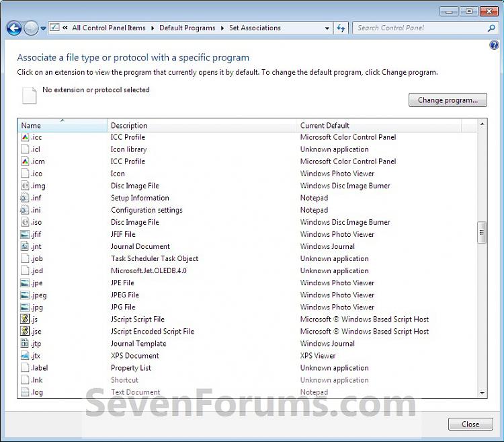Select 'JScript Encoded Script File' text
The image size is (504, 442).
click(153, 332)
